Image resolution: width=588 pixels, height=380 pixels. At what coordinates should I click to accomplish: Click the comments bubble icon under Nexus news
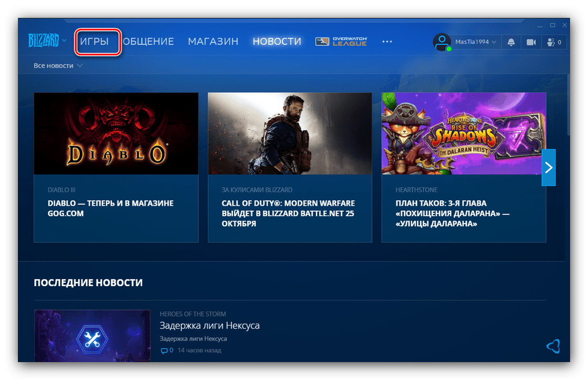[165, 351]
